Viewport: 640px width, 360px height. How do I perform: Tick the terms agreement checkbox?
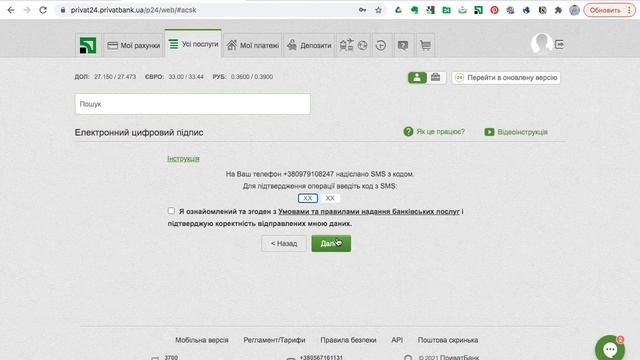click(171, 211)
